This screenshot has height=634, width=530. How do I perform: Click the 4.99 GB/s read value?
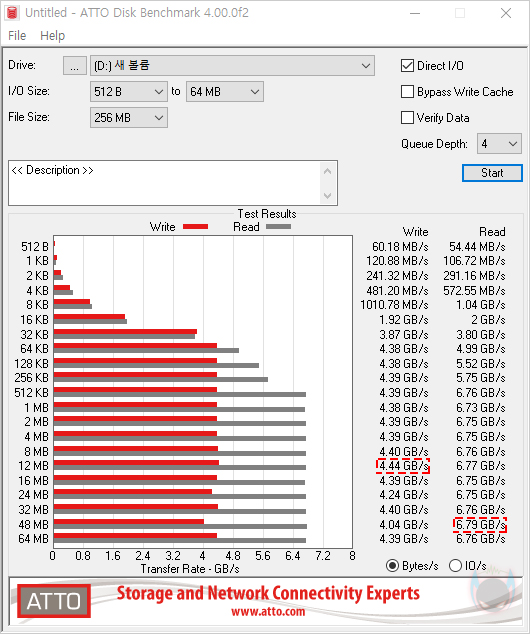coord(481,349)
